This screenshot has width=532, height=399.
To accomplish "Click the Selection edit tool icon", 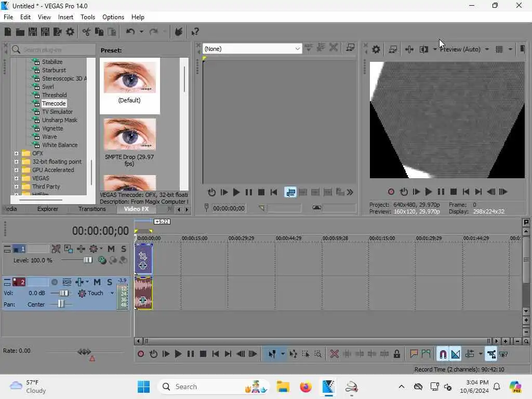I will coord(305,354).
